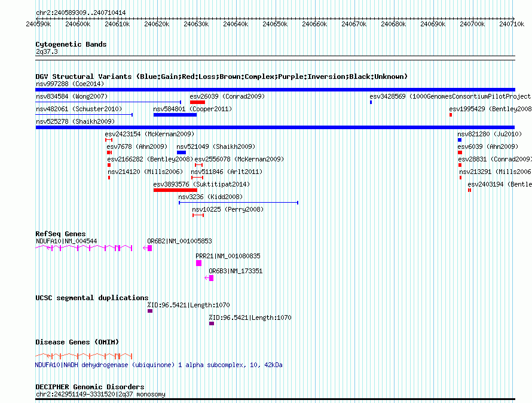Click the nsv3236 (Kidd2008) blue span line
Viewport: 532px width, 403px height.
click(239, 203)
